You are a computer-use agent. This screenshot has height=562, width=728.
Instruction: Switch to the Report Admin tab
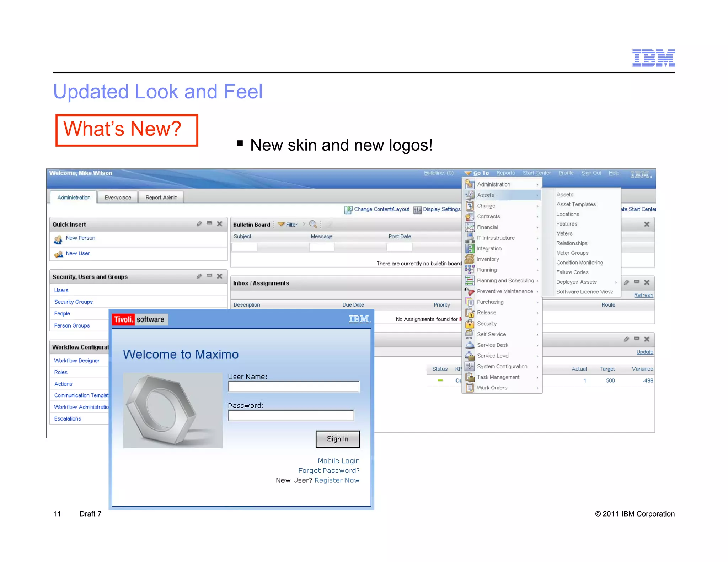(161, 198)
